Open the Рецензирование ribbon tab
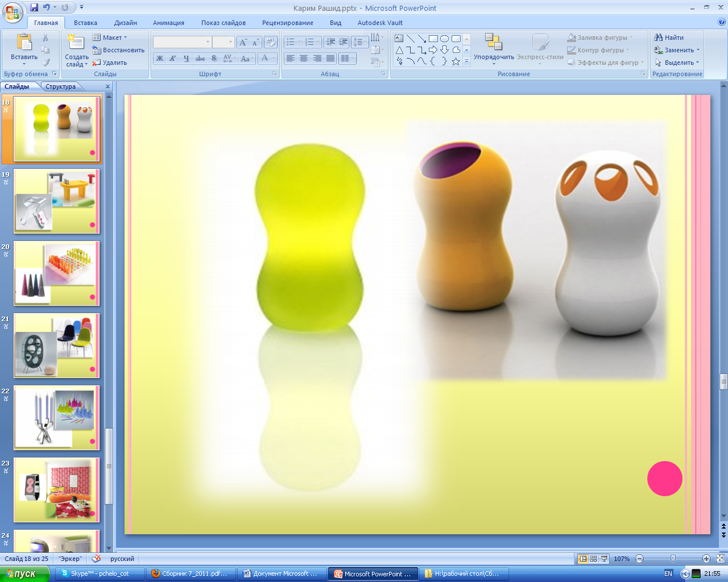 pyautogui.click(x=288, y=23)
